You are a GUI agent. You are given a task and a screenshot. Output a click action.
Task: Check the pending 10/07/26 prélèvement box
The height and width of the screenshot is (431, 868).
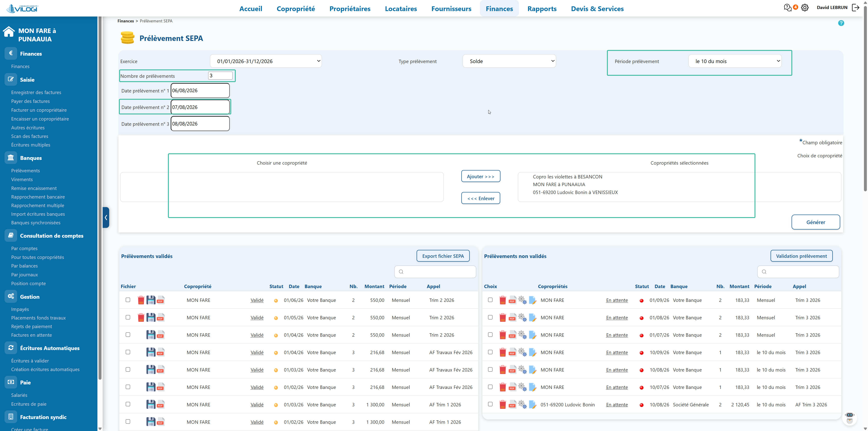[x=490, y=387]
